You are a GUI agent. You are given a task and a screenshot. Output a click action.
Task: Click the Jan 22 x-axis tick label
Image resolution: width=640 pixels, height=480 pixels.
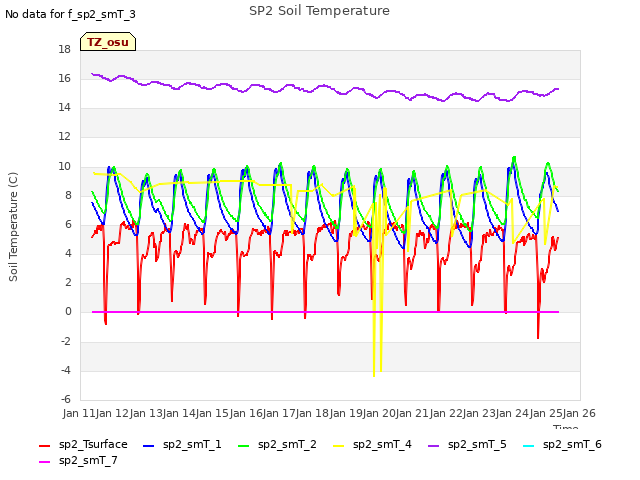coord(445,413)
